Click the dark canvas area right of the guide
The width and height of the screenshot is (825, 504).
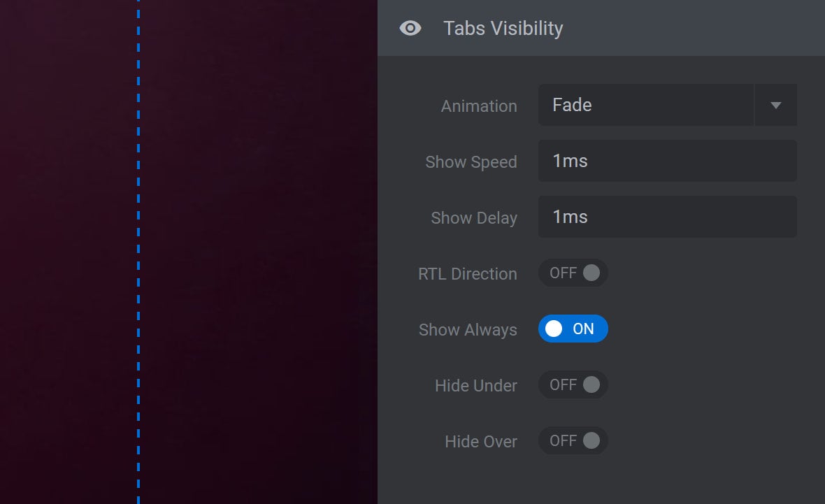258,252
